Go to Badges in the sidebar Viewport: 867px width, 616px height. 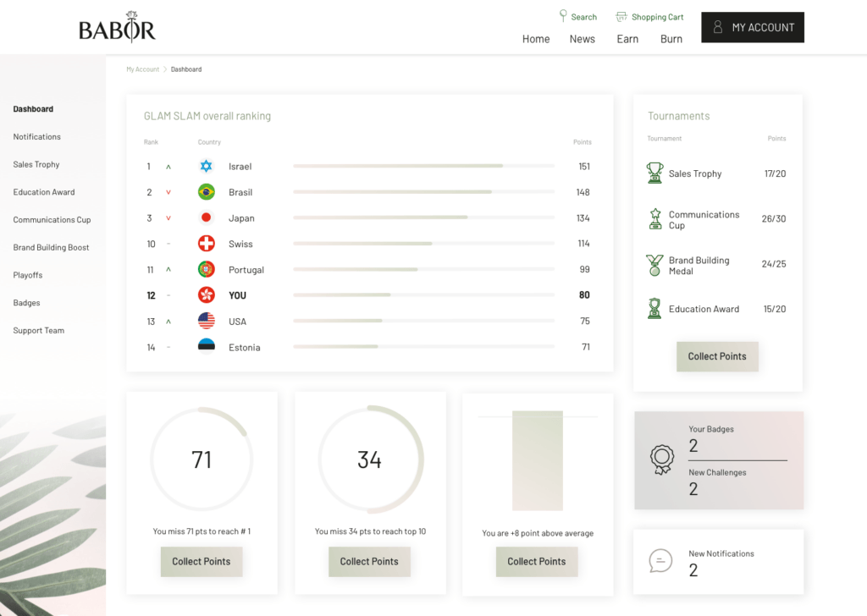click(26, 302)
